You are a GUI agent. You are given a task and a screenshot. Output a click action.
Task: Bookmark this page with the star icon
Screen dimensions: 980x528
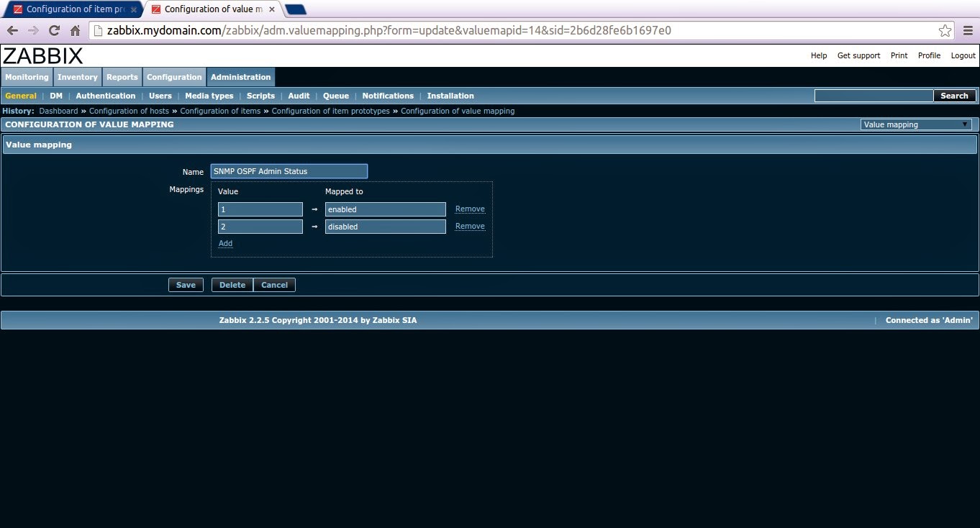pos(945,31)
